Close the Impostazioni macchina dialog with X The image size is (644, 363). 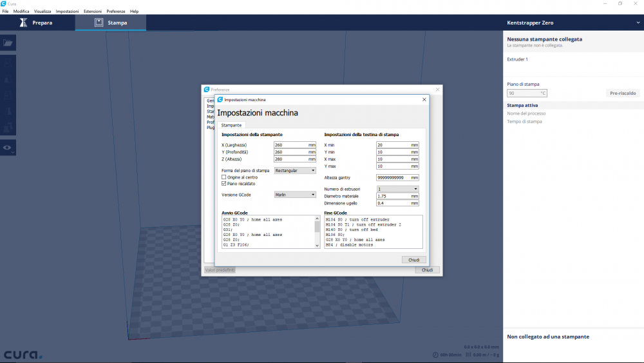point(424,99)
